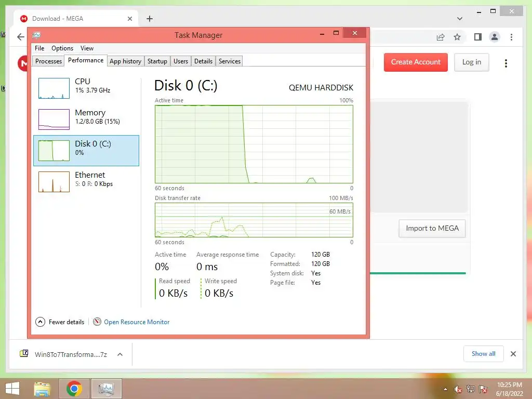This screenshot has height=399, width=532.
Task: Select the Performance tab
Action: 86,60
